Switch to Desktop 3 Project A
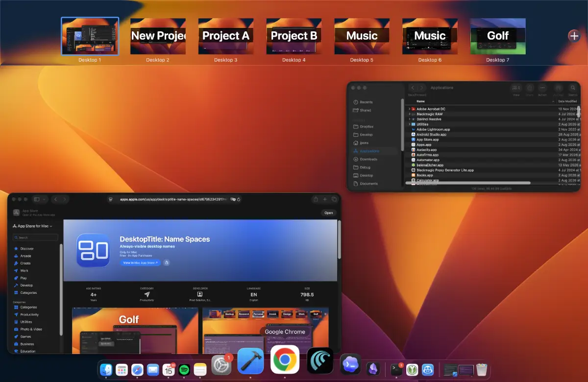Viewport: 588px width, 382px height. (226, 36)
